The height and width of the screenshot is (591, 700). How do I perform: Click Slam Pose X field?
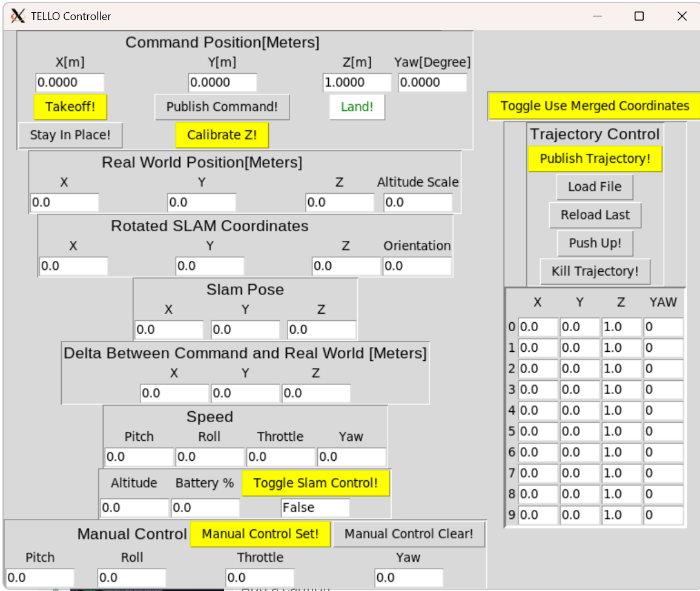(169, 329)
